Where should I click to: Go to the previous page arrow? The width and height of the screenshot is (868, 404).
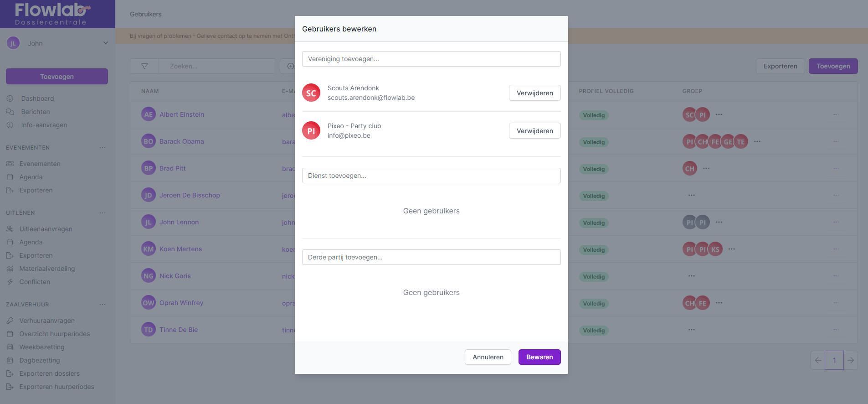pyautogui.click(x=818, y=360)
